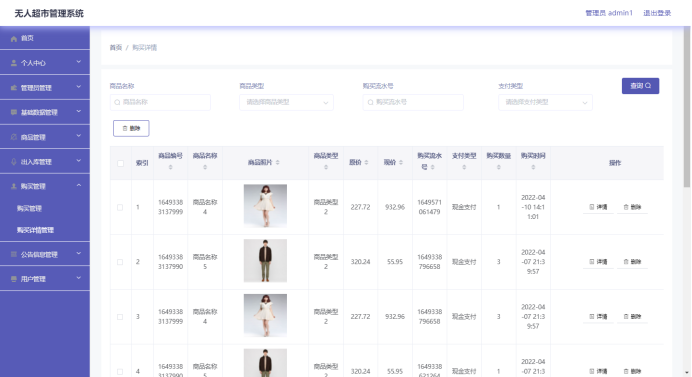Tick the select-all checkbox in table header
Viewport: 692px width, 377px height.
(x=120, y=163)
